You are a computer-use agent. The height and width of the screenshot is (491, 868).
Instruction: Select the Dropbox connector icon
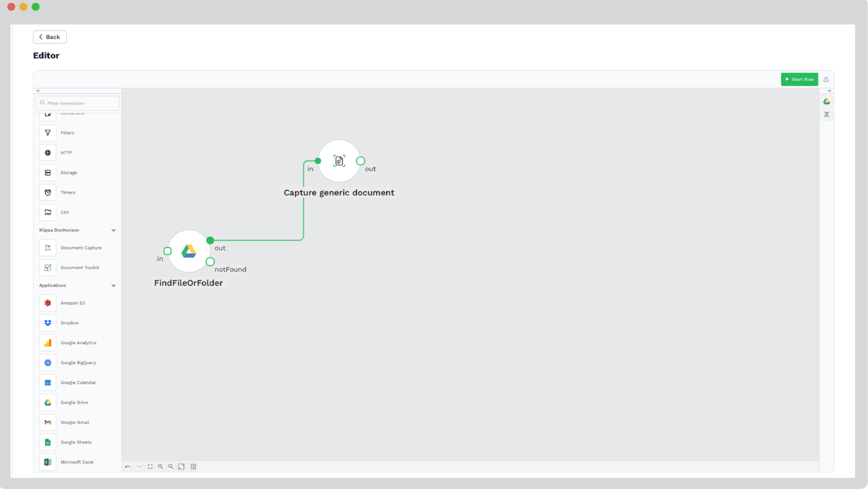coord(47,323)
